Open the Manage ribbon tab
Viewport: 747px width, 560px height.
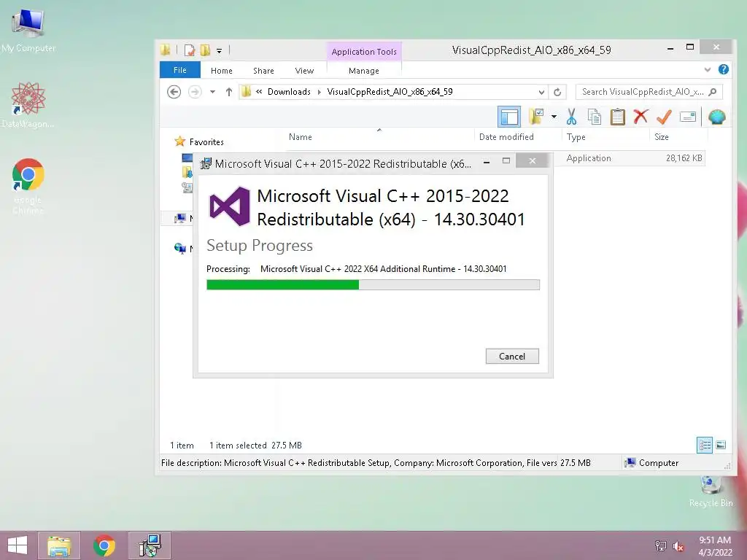[364, 71]
